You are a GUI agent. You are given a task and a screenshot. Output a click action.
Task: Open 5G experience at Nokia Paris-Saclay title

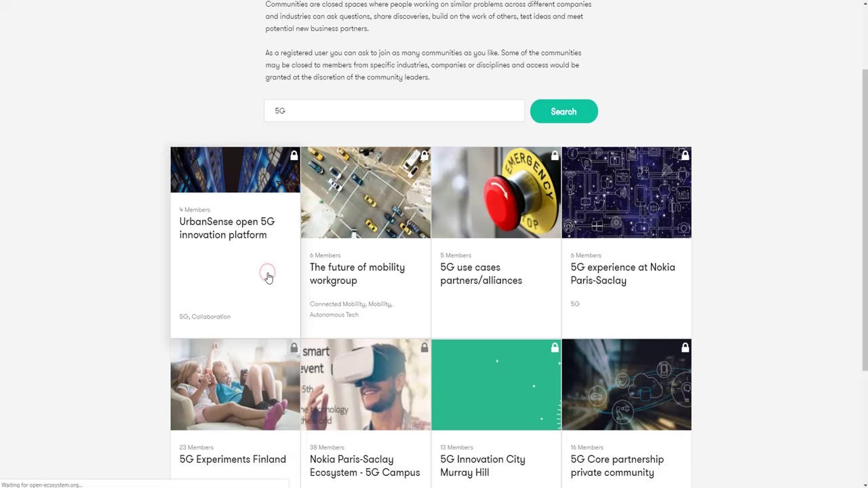click(623, 274)
